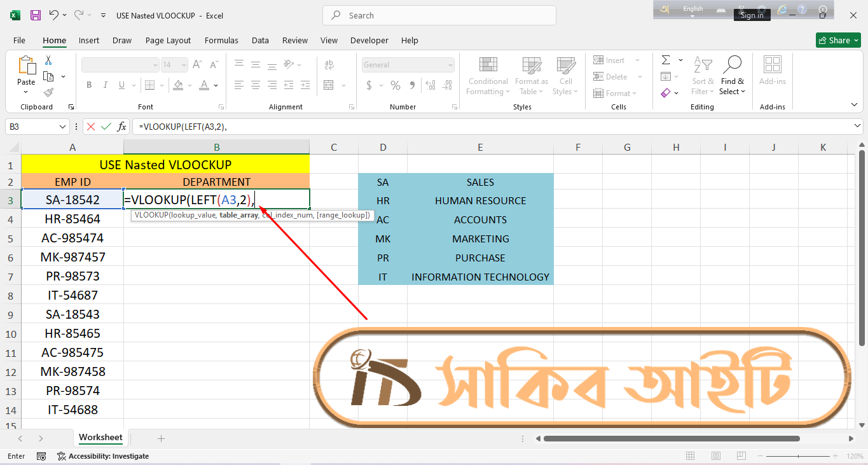Open the Formulas ribbon tab

221,40
